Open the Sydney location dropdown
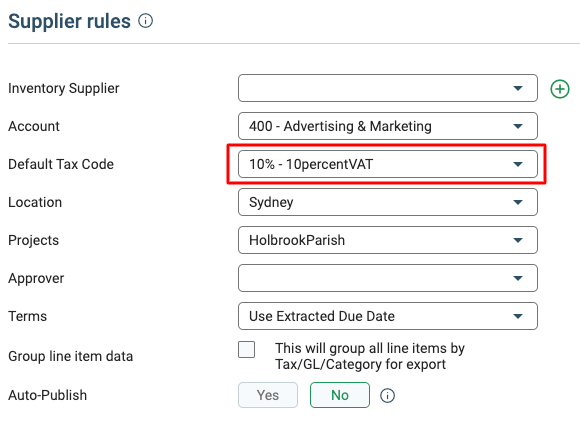This screenshot has width=580, height=427. coord(388,202)
